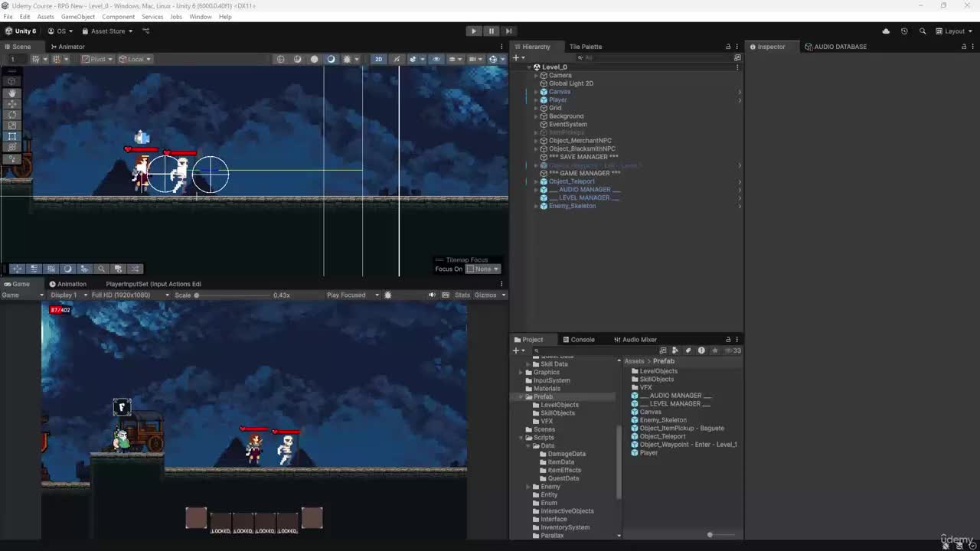
Task: Toggle keyboard shortcuts icon in Game view
Action: tap(446, 295)
